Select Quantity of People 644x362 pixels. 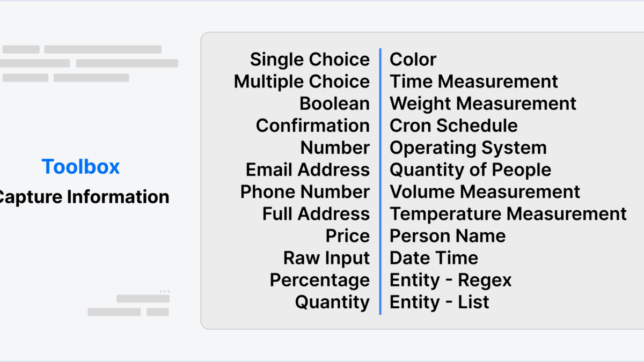[470, 169]
